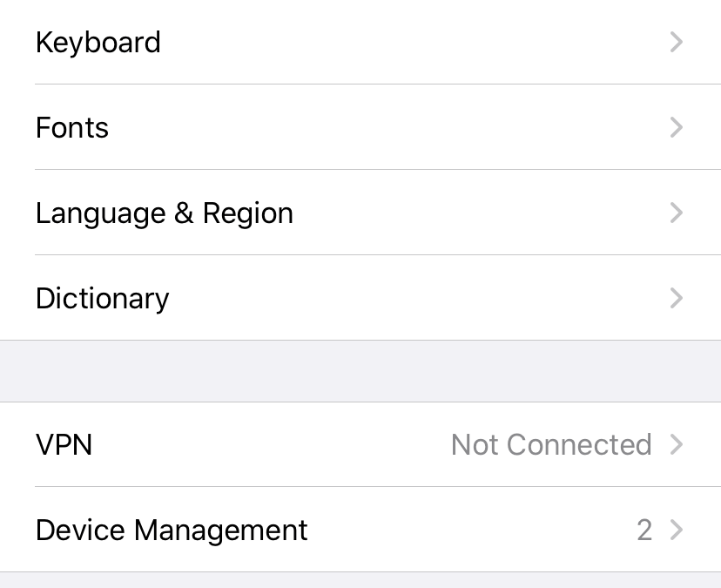
Task: Click the word Language in the list
Action: [x=101, y=213]
